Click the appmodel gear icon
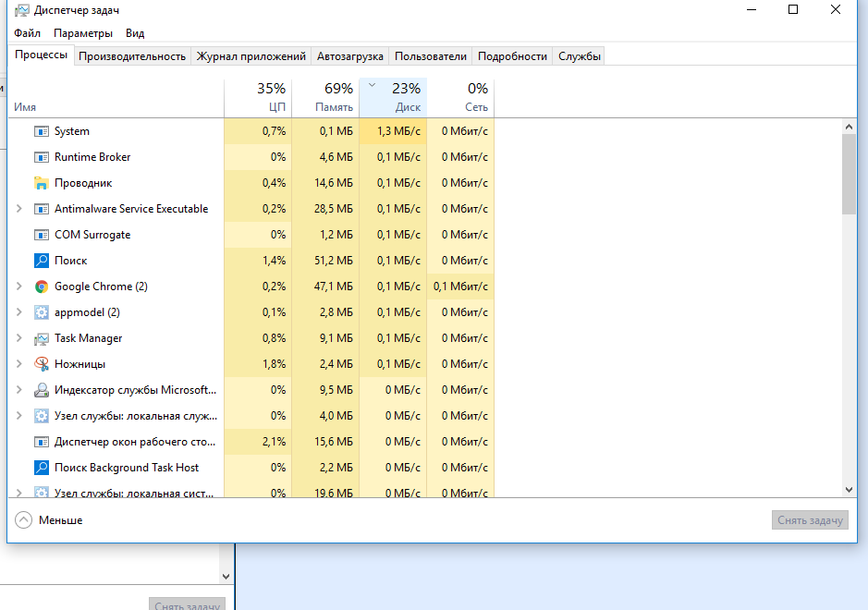868x610 pixels. (x=42, y=312)
